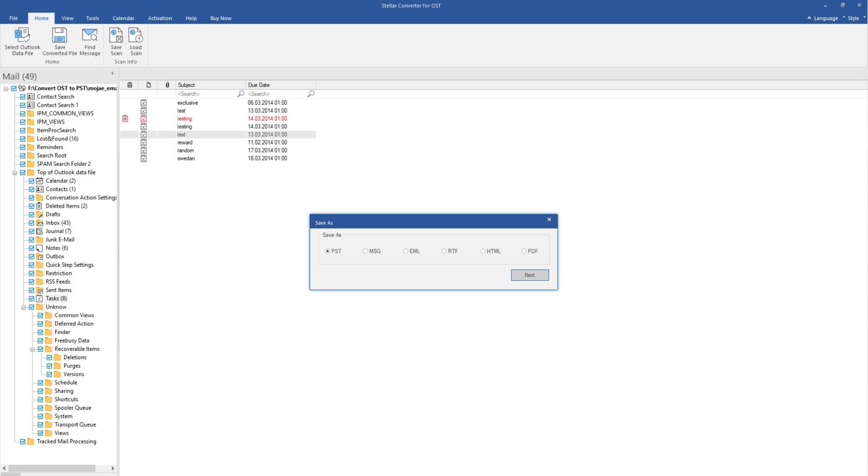Click the red trash icon beside testing
Image resolution: width=868 pixels, height=476 pixels.
point(125,119)
